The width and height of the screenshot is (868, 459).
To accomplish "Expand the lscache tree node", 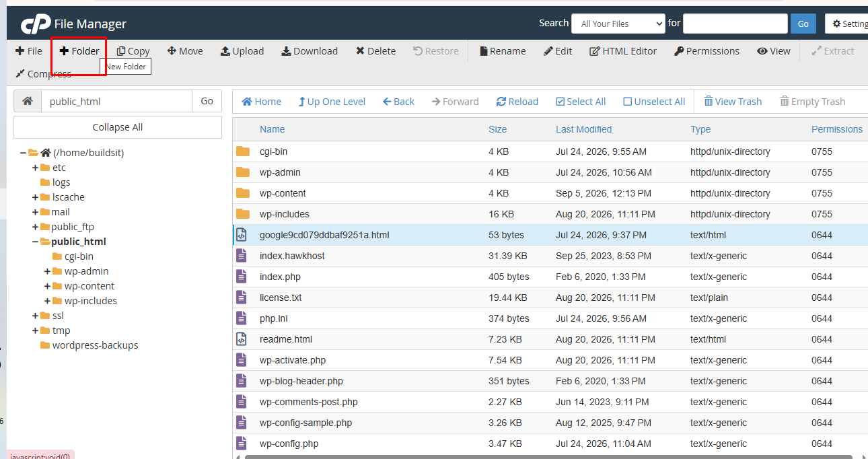I will tap(35, 197).
